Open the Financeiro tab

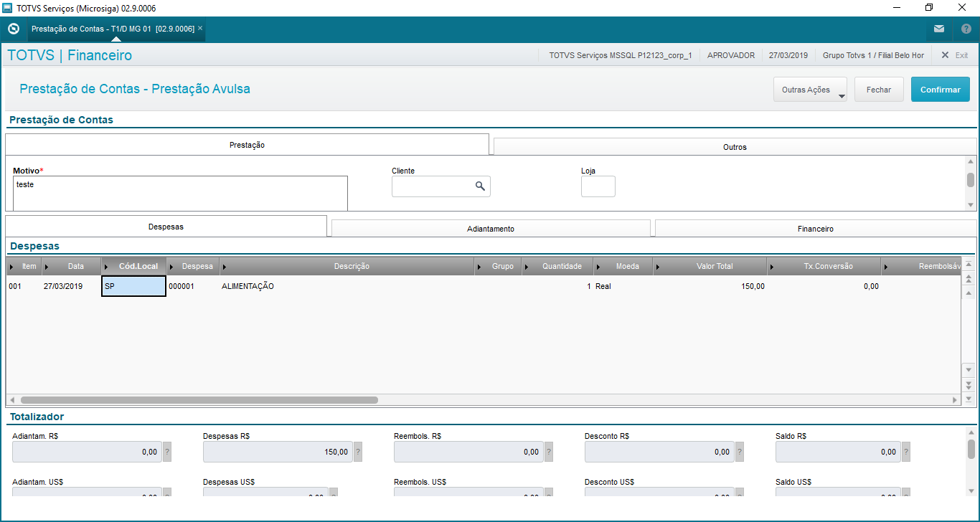tap(815, 229)
